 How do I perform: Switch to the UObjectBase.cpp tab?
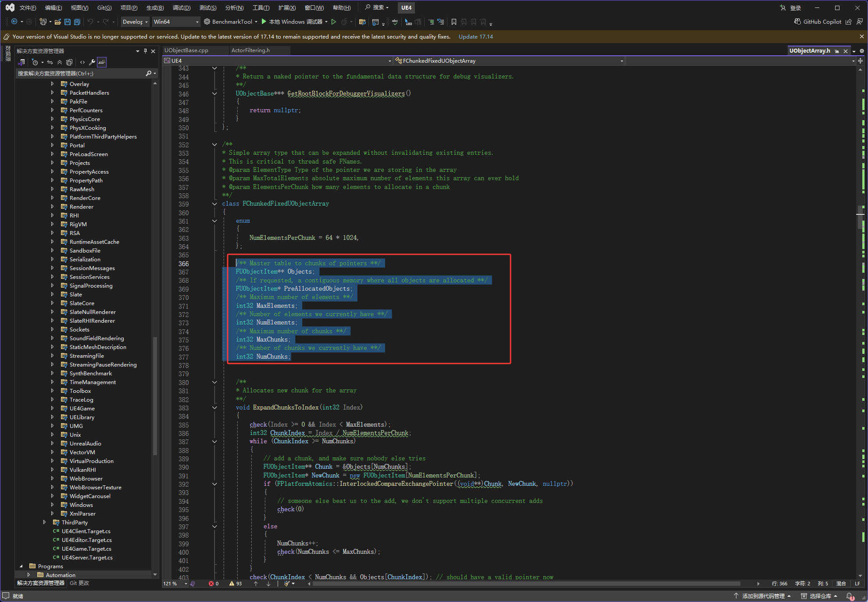tap(186, 50)
